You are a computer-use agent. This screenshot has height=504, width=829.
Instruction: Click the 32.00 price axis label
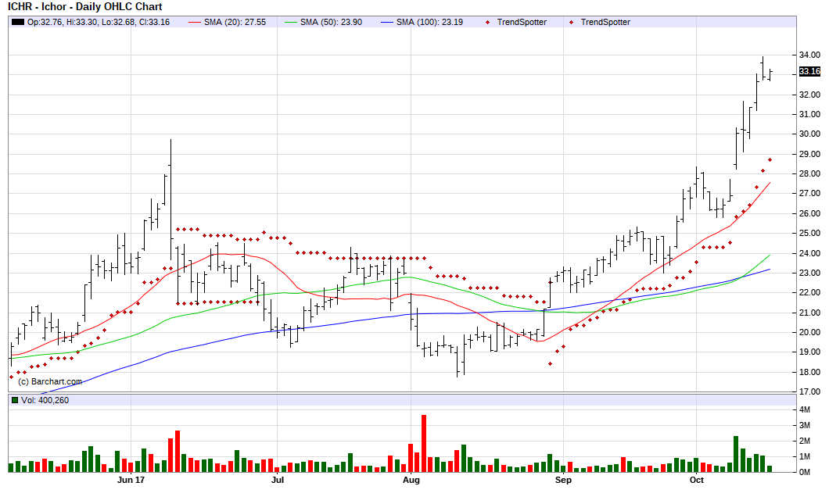[x=809, y=95]
